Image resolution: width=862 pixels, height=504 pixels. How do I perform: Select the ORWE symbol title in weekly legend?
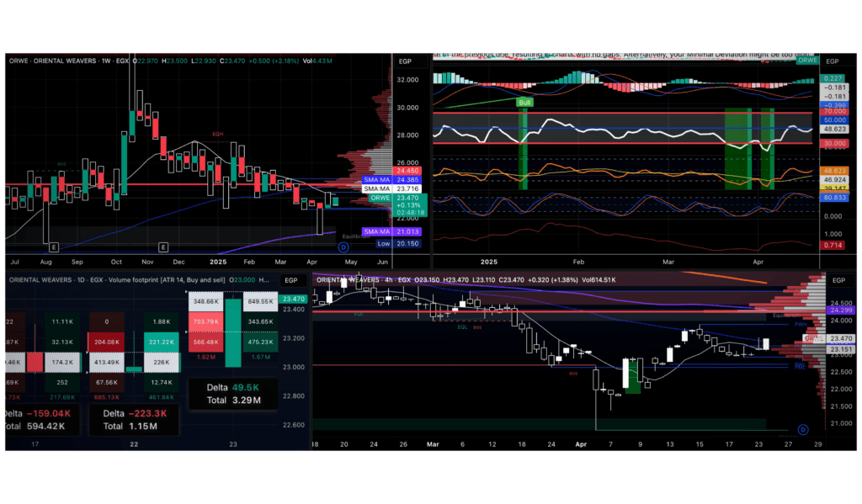coord(19,62)
